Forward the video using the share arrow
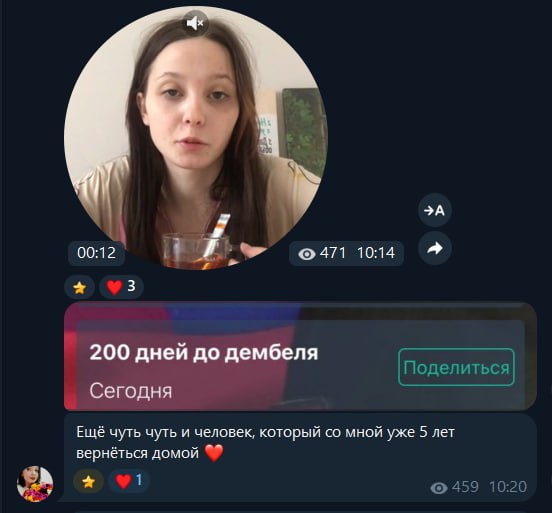 435,249
